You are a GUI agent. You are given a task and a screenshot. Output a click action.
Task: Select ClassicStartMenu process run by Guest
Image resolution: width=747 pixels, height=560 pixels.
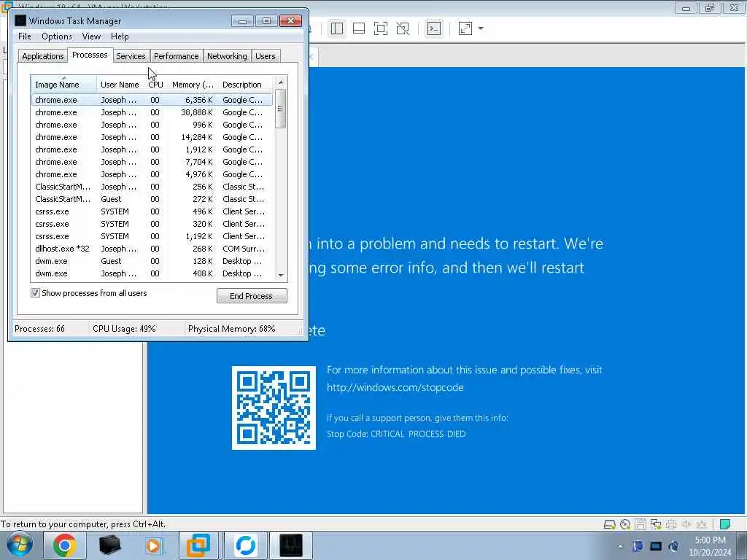point(152,199)
